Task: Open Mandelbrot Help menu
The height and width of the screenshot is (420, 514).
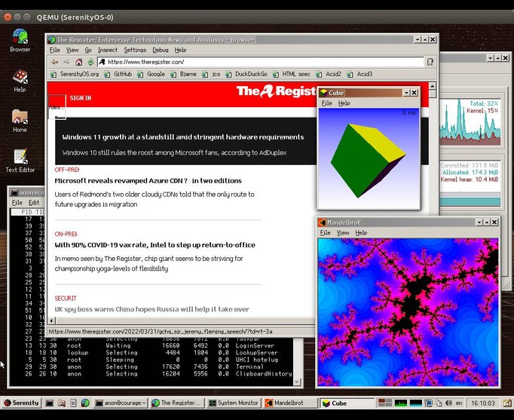Action: pyautogui.click(x=361, y=233)
